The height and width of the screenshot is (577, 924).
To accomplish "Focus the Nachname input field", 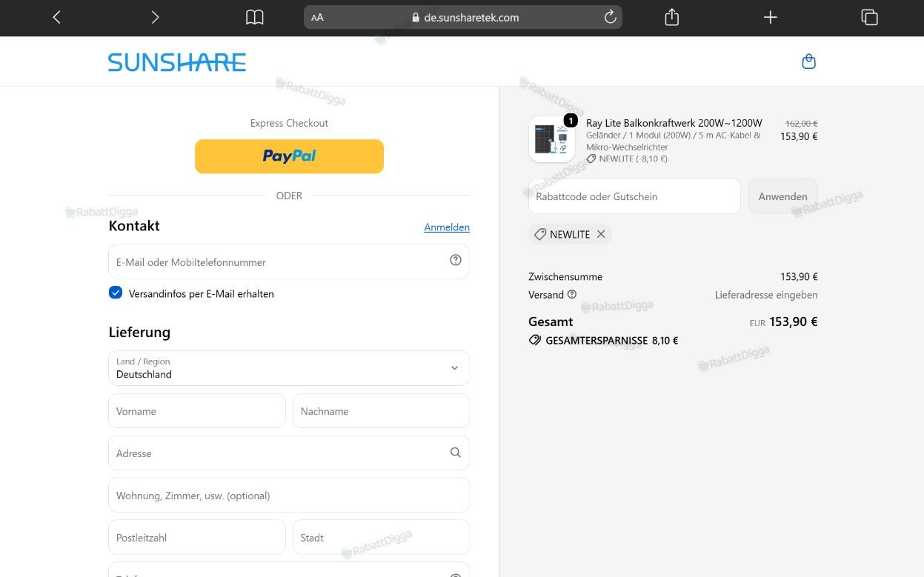I will 382,410.
